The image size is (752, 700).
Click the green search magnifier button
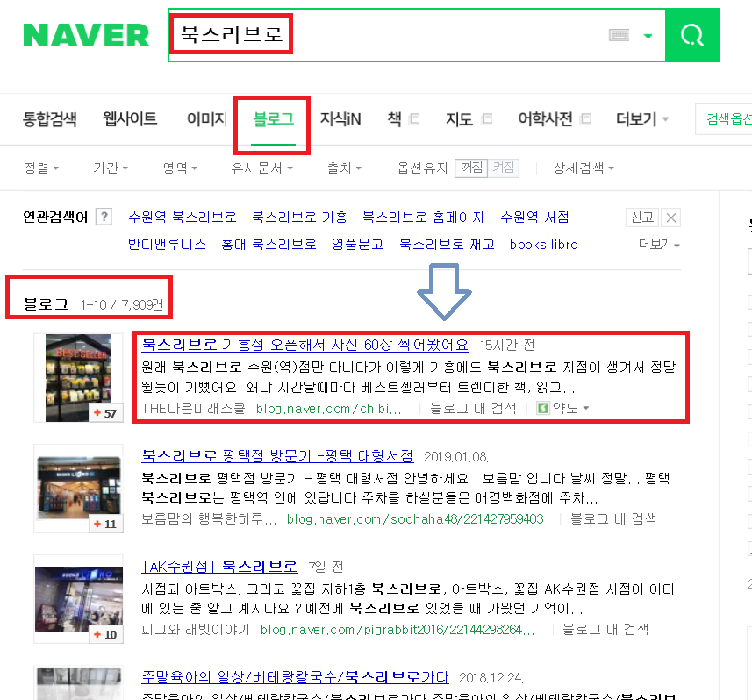click(692, 35)
